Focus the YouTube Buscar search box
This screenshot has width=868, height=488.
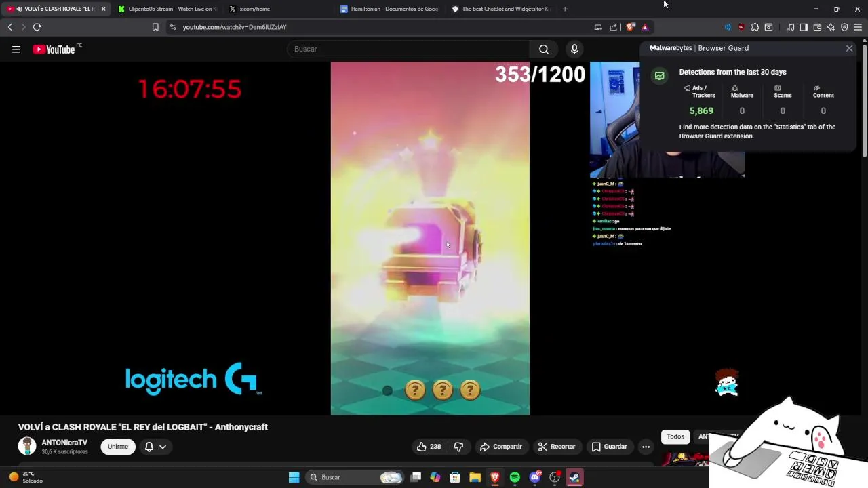410,49
